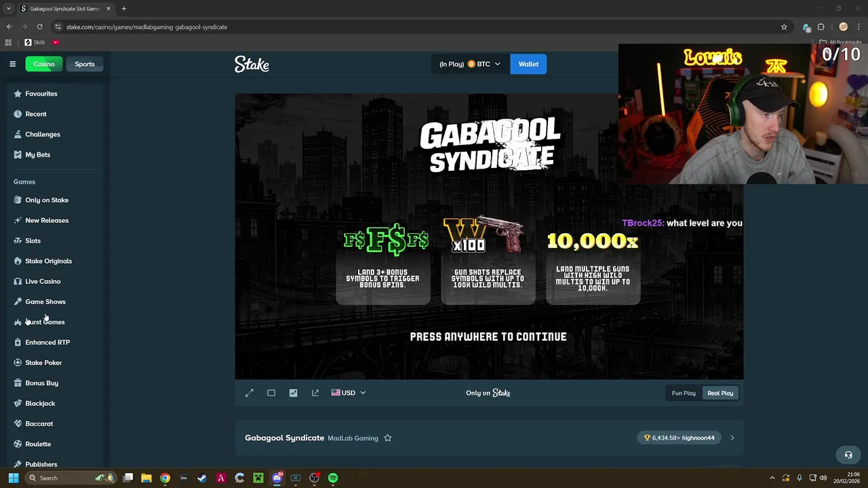868x488 pixels.
Task: Click the Recent clock icon in sidebar
Action: 18,114
